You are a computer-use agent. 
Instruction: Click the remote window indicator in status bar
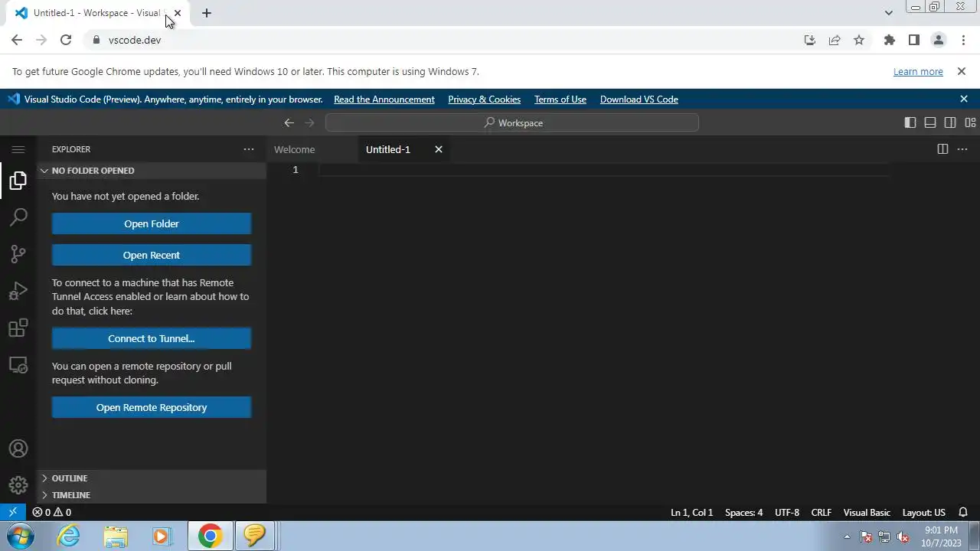point(13,512)
